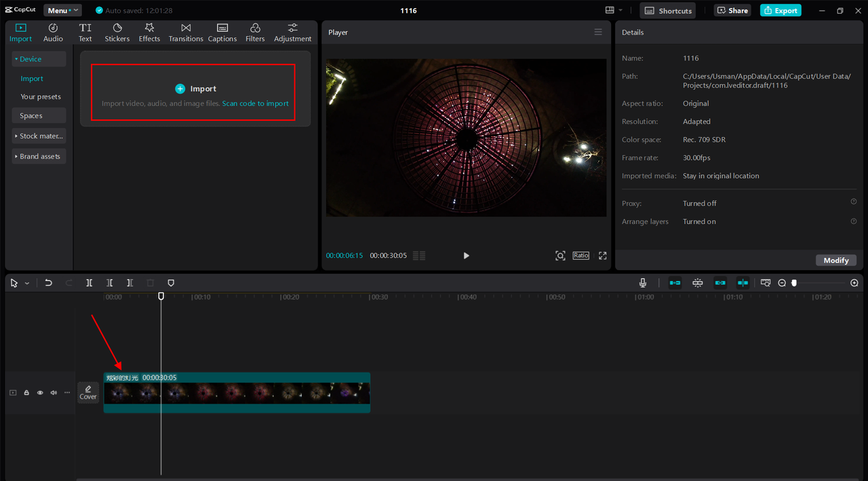Open Spaces in the sidebar
868x481 pixels.
[x=39, y=115]
